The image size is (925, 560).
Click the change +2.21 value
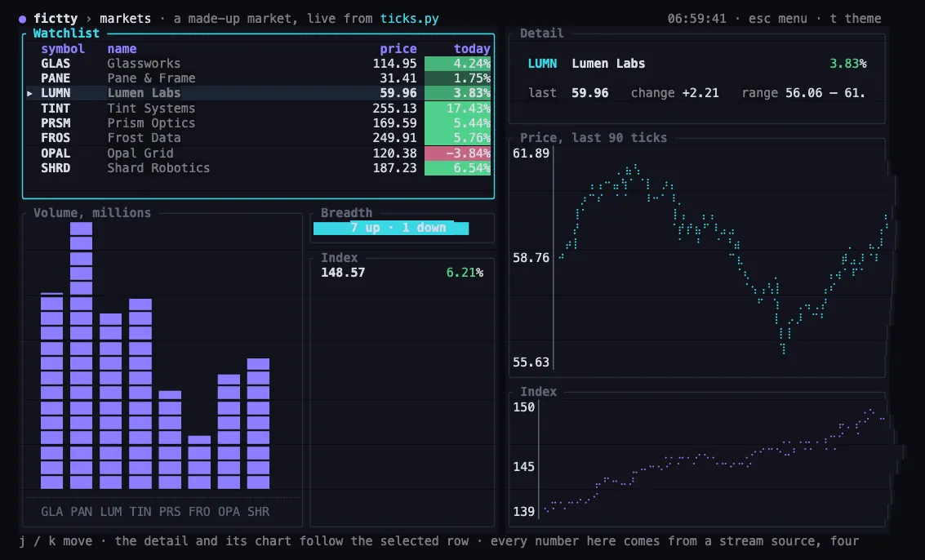pos(700,92)
